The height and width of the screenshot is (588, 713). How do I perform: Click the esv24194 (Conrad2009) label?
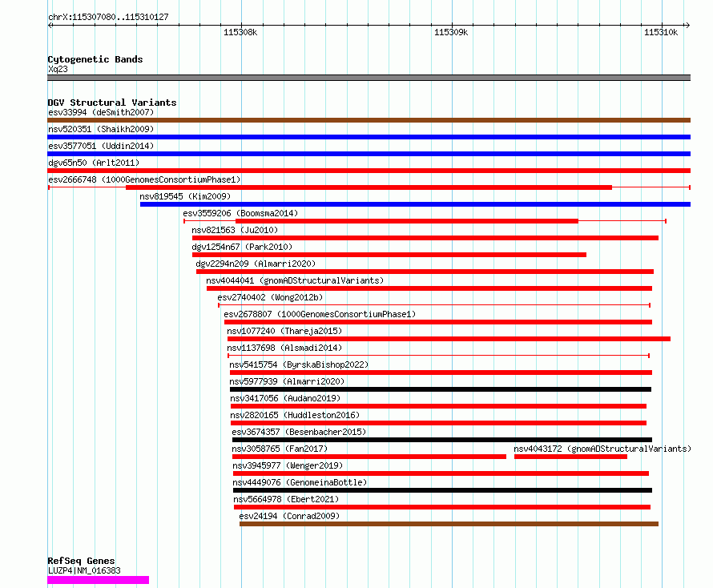coord(290,516)
